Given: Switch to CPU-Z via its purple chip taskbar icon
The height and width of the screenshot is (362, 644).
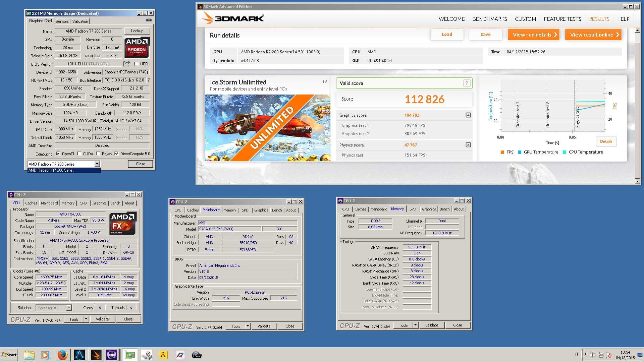Looking at the screenshot, I should pos(112,355).
